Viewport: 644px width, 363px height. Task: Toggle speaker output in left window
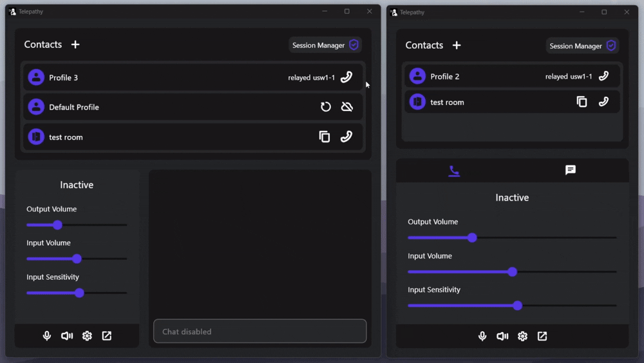[67, 336]
